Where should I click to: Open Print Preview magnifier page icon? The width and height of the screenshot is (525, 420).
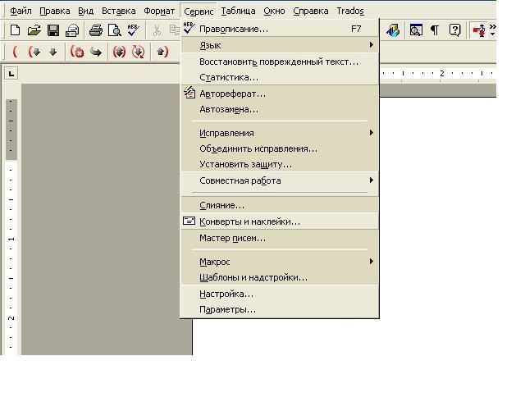(115, 30)
